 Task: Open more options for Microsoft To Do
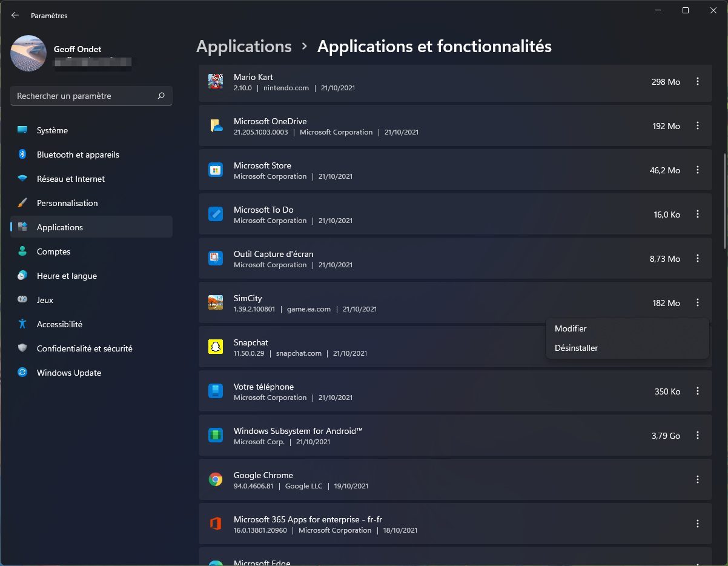coord(698,215)
